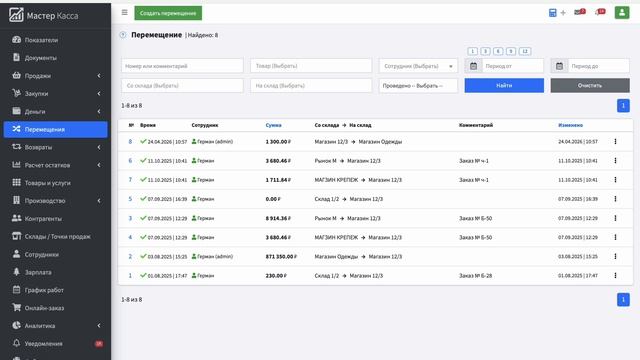
Task: Focus the Номер или комментарий field
Action: tap(182, 66)
